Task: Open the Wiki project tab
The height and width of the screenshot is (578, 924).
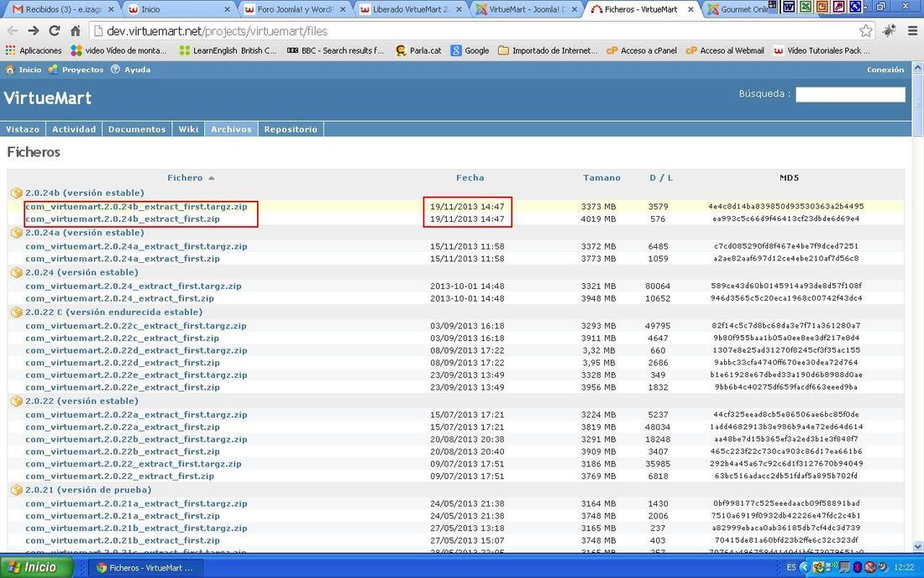Action: tap(188, 129)
